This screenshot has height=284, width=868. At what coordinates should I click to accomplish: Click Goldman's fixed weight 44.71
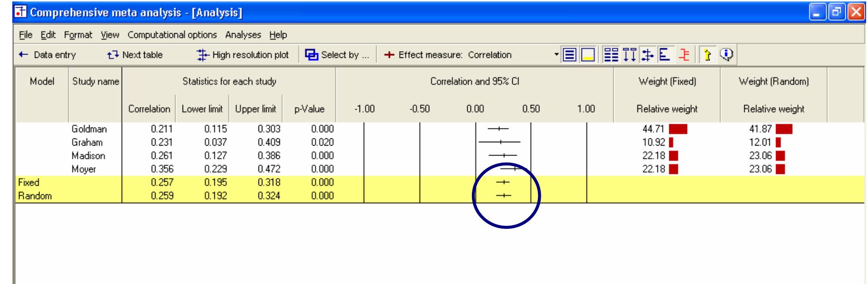tap(653, 129)
